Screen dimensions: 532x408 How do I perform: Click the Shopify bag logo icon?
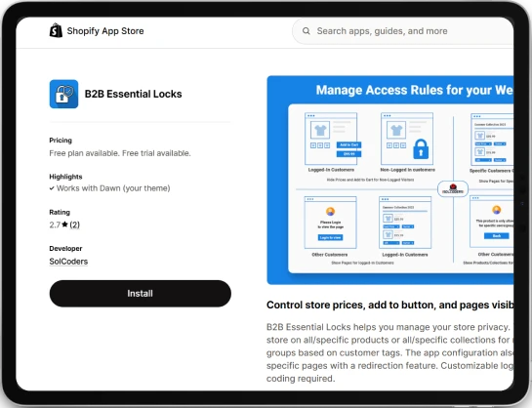(x=56, y=30)
